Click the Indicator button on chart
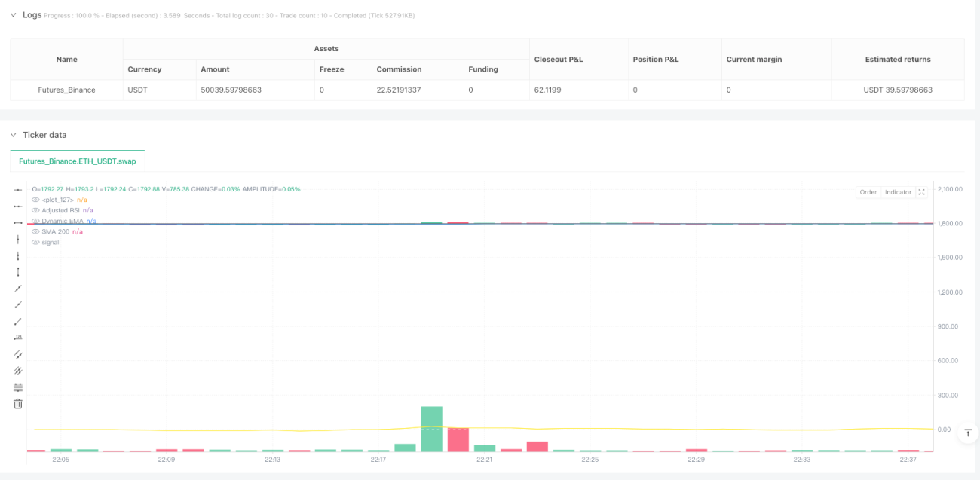 pyautogui.click(x=898, y=192)
